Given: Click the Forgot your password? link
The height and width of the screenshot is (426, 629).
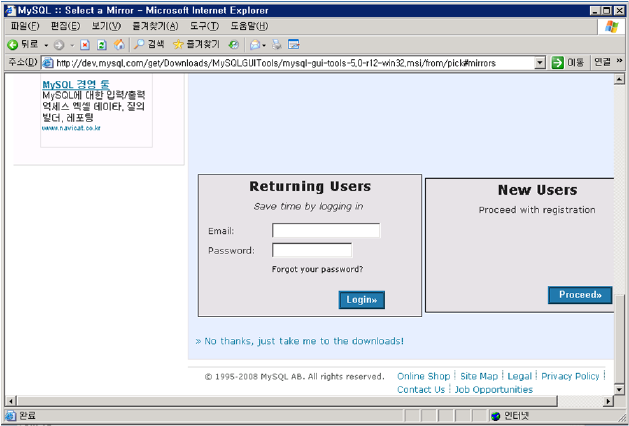Looking at the screenshot, I should 317,269.
